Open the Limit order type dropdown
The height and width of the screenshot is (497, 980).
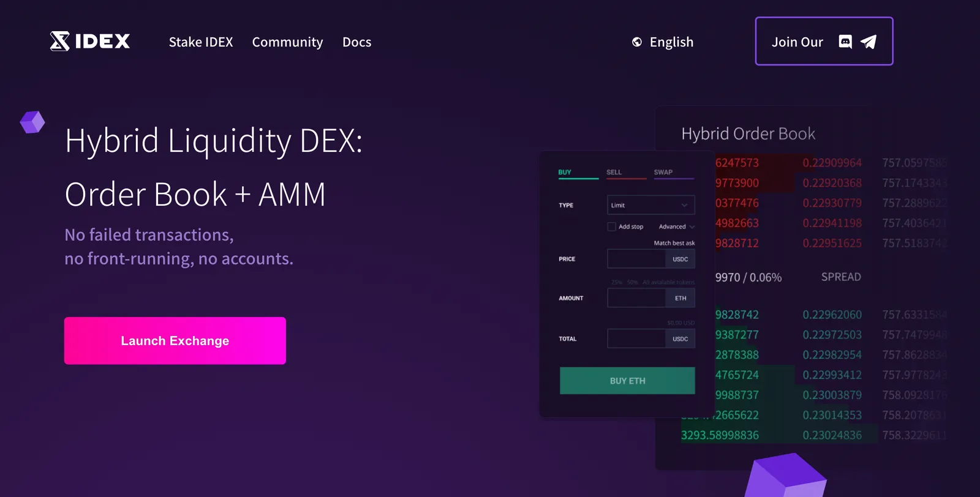coord(650,205)
